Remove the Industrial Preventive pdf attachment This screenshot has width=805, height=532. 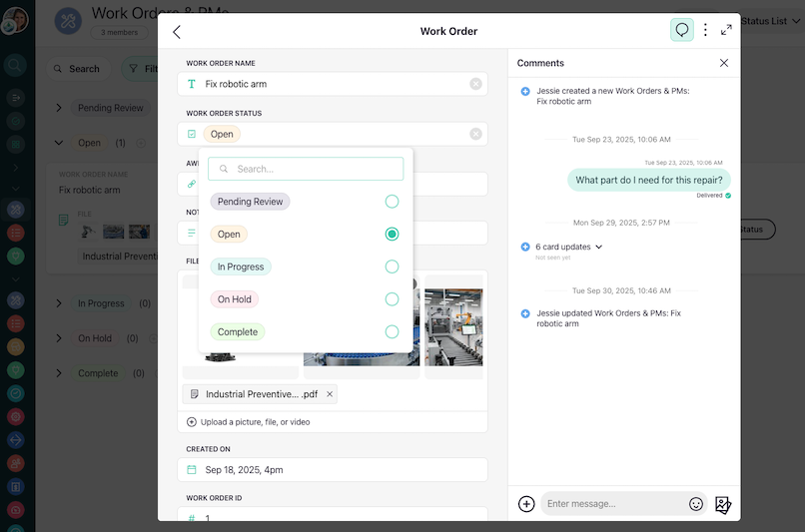tap(330, 394)
